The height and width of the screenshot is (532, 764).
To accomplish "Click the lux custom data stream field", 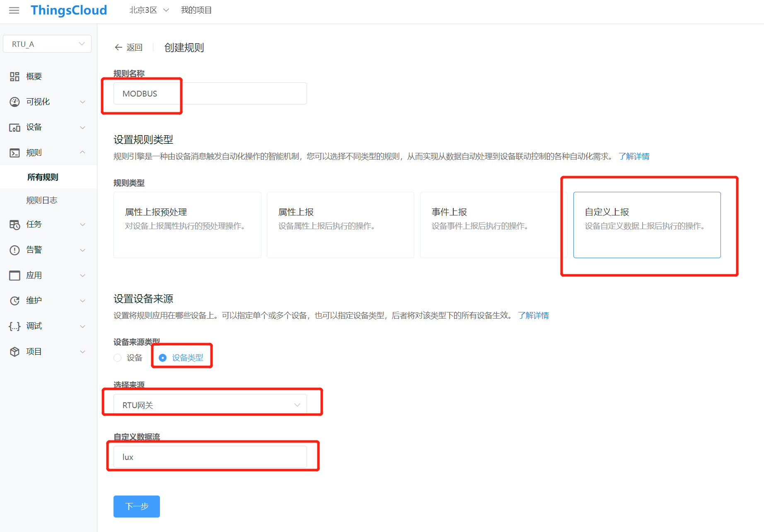I will 209,457.
